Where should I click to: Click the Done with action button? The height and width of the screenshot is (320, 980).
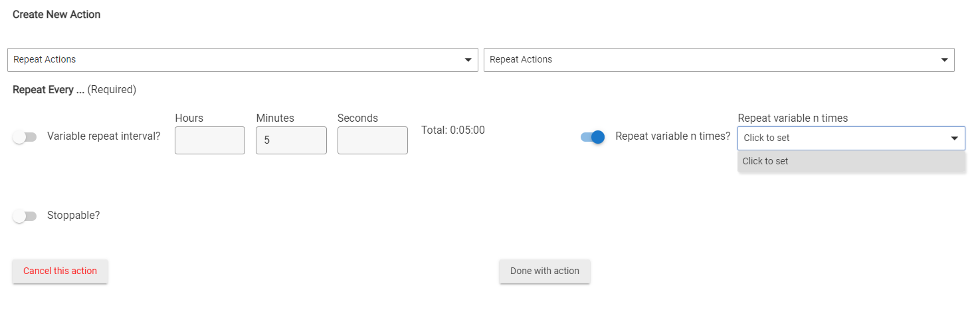(545, 271)
